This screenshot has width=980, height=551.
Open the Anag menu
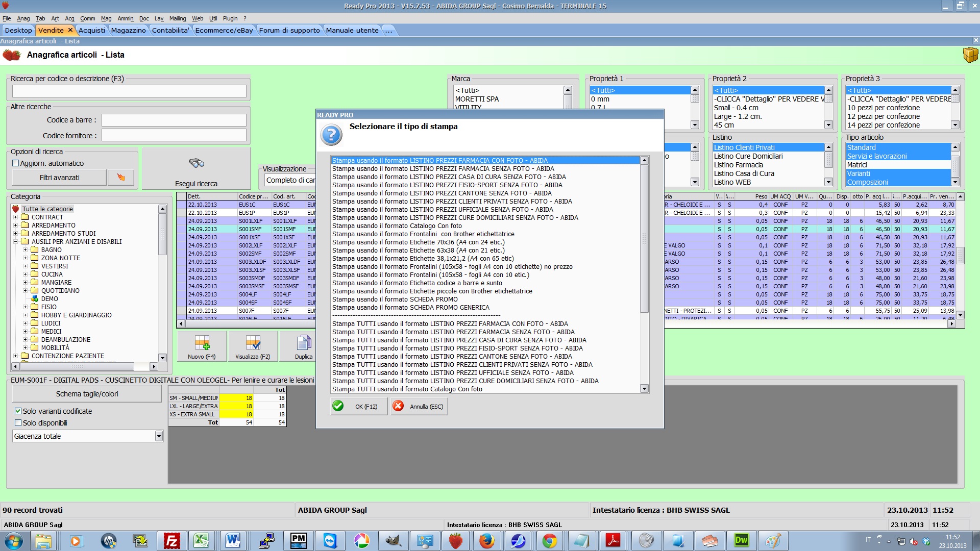(x=23, y=18)
